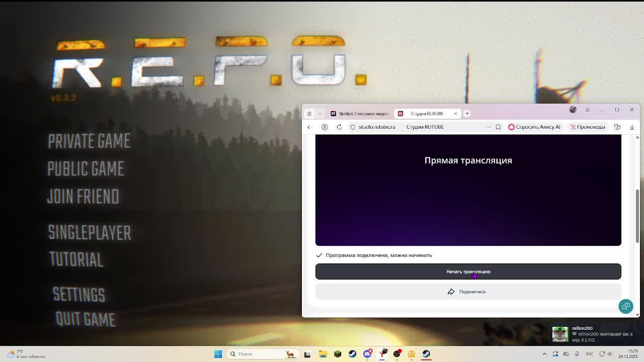Close the Студия RUTUBE tab
This screenshot has width=644, height=362.
455,114
